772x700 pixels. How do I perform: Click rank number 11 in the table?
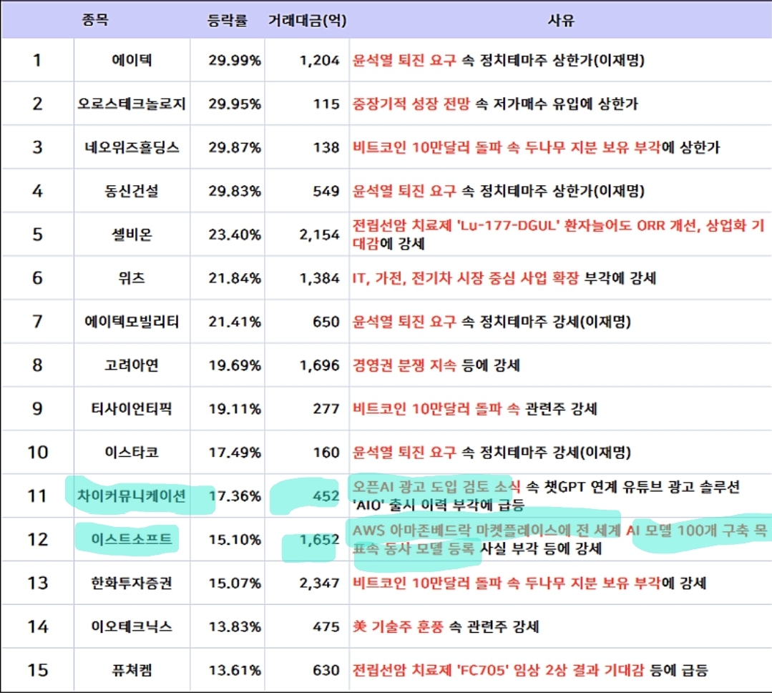pos(37,496)
